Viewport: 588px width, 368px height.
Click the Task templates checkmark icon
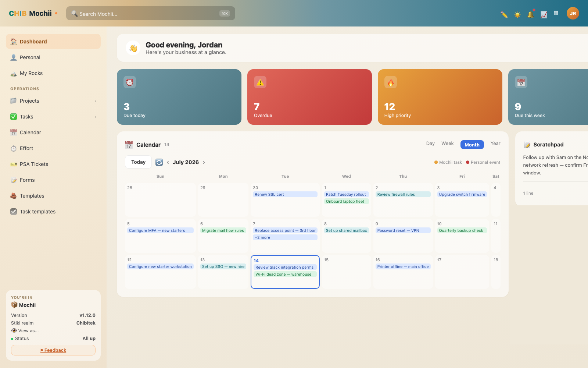point(14,212)
